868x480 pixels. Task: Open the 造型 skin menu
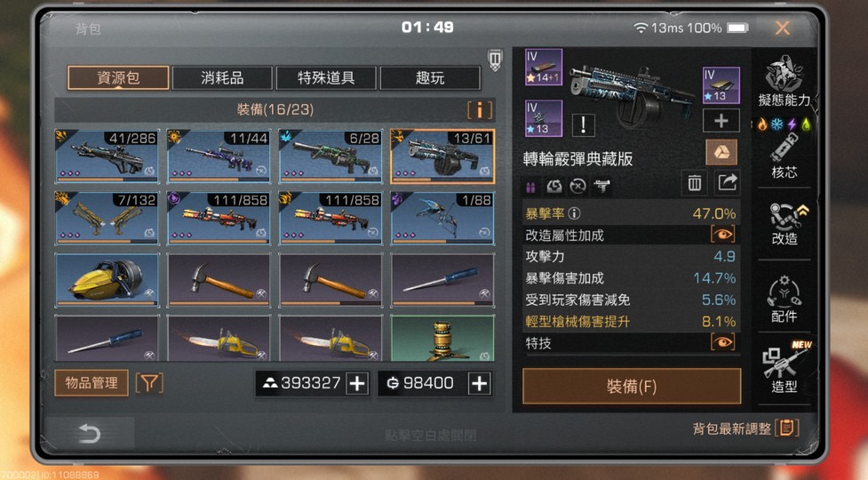tap(784, 368)
